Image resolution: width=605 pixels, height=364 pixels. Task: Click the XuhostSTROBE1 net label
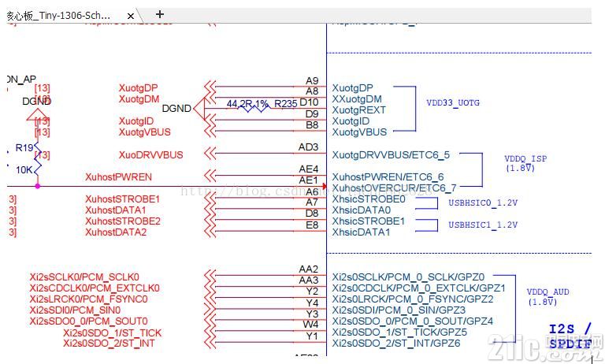(122, 199)
